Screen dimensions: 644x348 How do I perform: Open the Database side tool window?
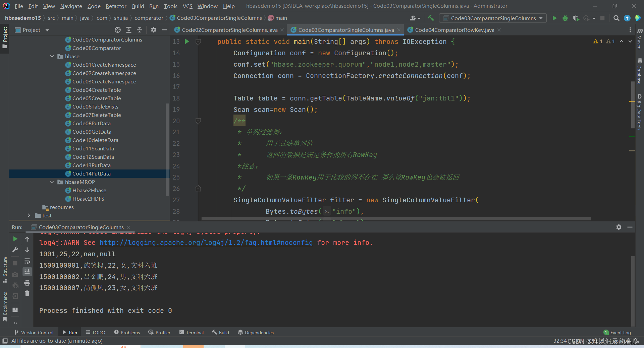click(x=639, y=71)
